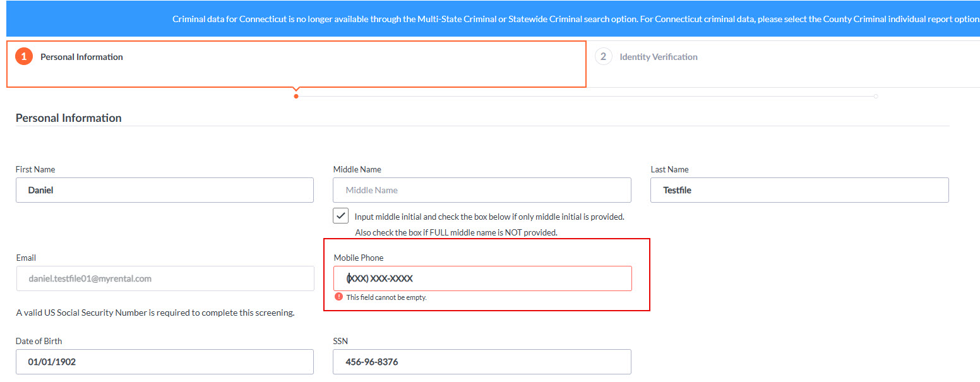Uncheck the middle initial checkbox
Viewport: 980px width, 382px height.
(x=340, y=215)
